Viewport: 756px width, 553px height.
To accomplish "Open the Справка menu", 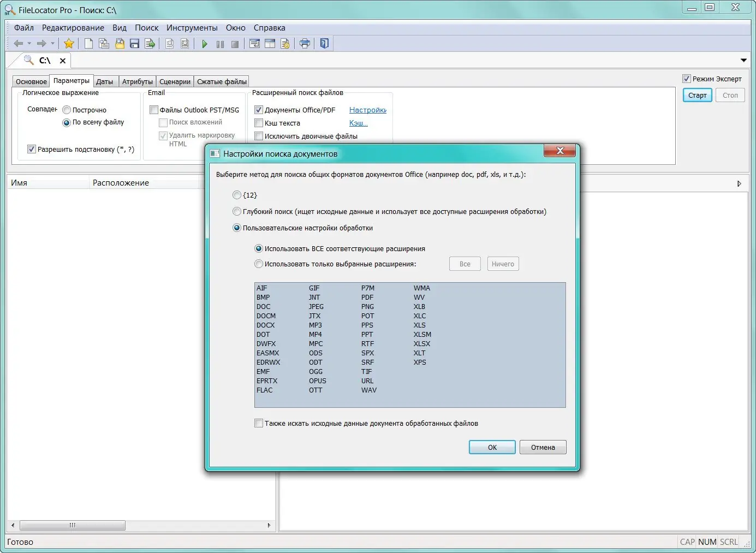I will click(x=270, y=28).
